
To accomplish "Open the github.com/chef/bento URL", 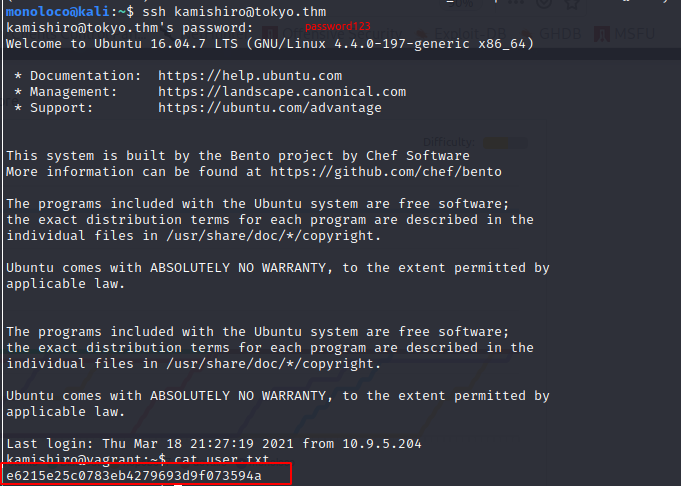I will [386, 172].
